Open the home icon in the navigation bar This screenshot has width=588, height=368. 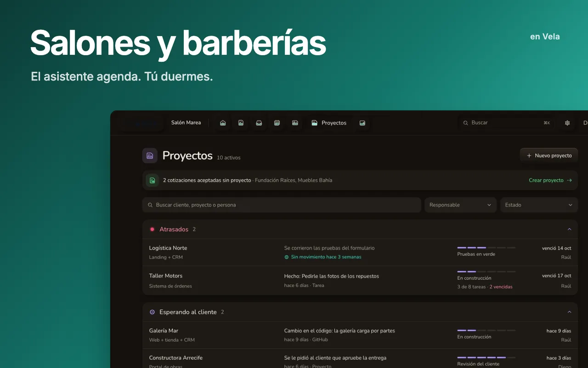point(223,123)
